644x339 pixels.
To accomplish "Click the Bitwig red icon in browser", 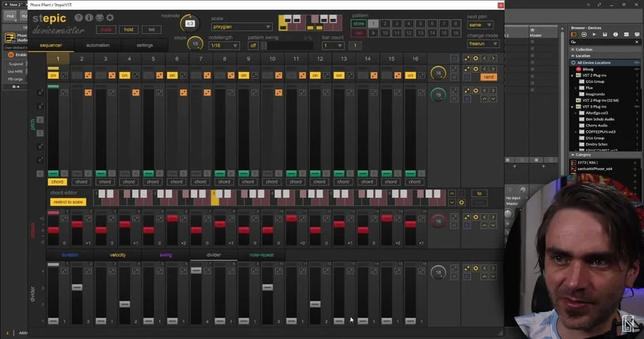I will 579,69.
